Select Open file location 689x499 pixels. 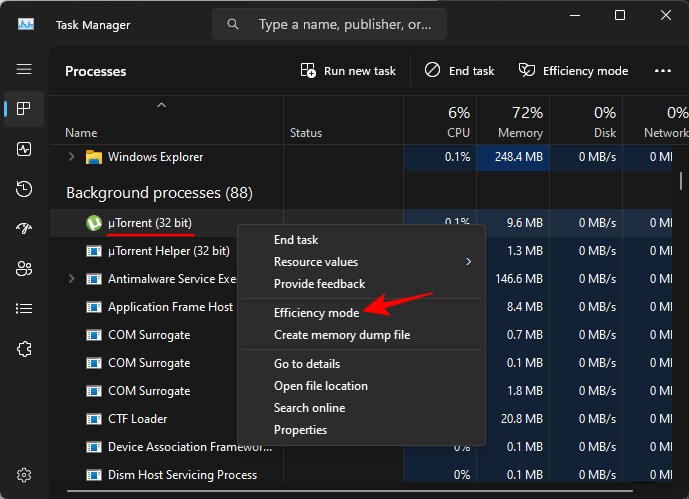[x=361, y=386]
